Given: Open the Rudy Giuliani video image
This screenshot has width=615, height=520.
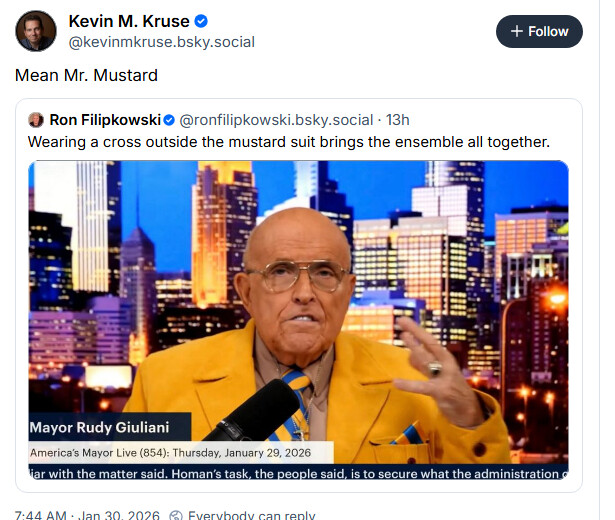Looking at the screenshot, I should [298, 320].
